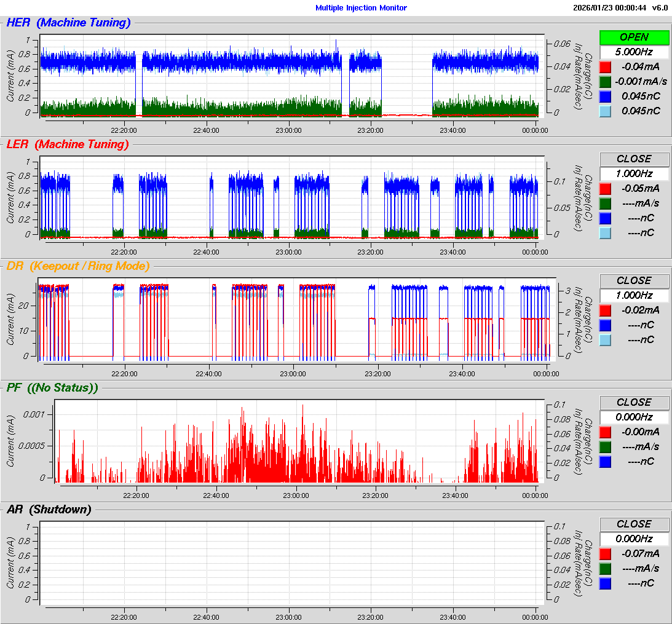This screenshot has height=624, width=672.
Task: Click the Multiple Injection Monitor title text
Action: [x=361, y=8]
